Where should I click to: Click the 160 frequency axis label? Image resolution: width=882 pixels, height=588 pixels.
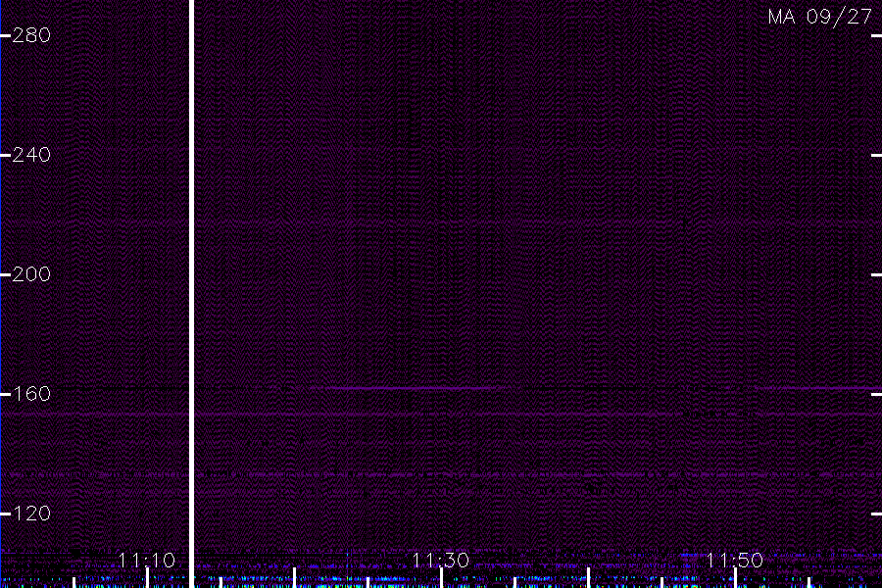click(x=31, y=394)
